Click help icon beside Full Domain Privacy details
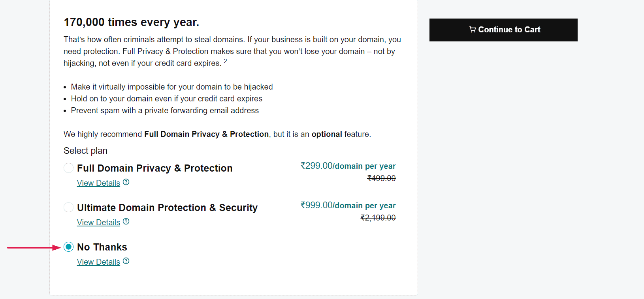This screenshot has height=299, width=644. point(126,182)
